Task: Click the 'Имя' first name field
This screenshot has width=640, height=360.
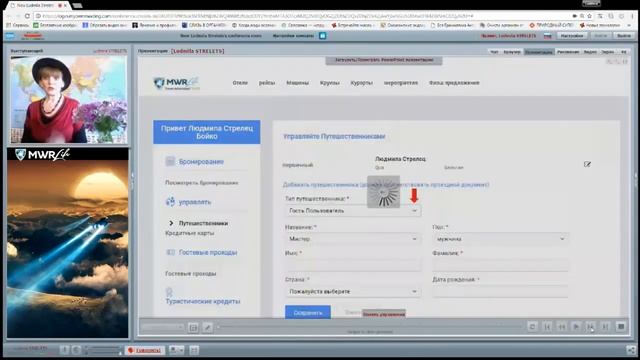Action: tap(353, 265)
